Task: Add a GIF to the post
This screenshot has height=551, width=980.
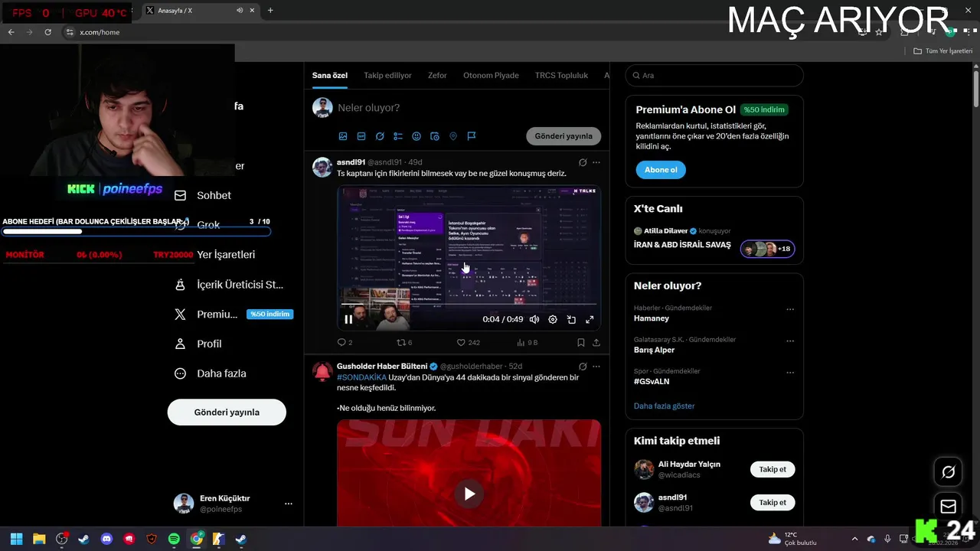Action: click(361, 136)
